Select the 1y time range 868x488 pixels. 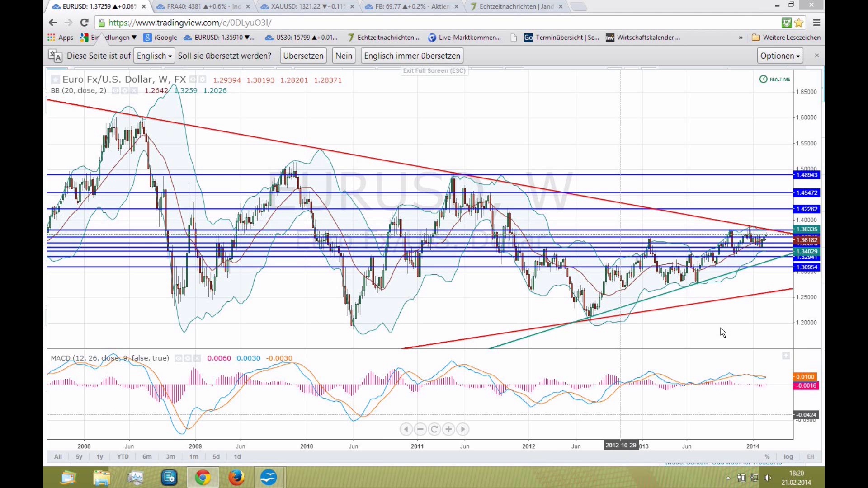pos(99,457)
